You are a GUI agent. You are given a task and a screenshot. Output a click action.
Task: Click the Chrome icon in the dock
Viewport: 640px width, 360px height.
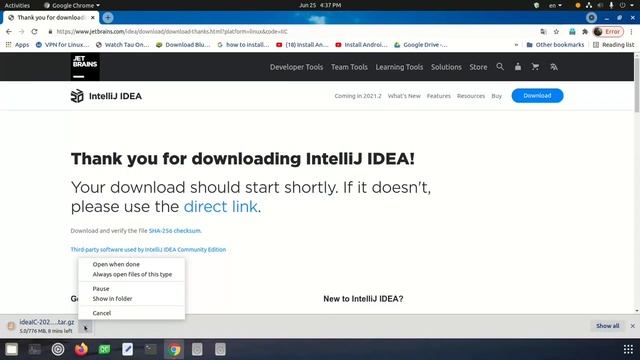click(174, 350)
